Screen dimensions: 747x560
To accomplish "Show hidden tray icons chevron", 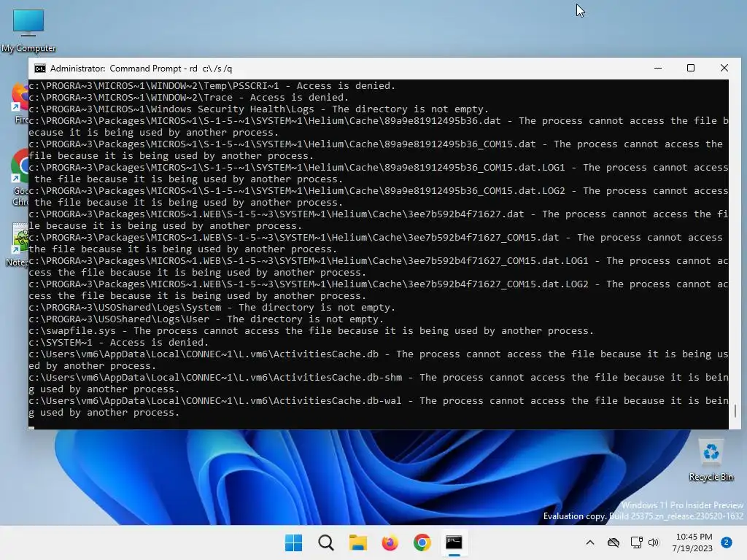I will point(589,542).
